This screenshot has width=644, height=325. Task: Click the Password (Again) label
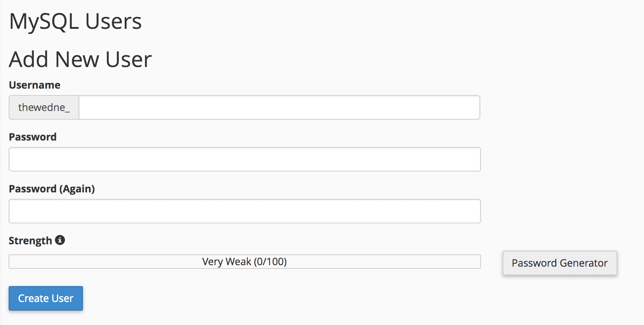[52, 189]
